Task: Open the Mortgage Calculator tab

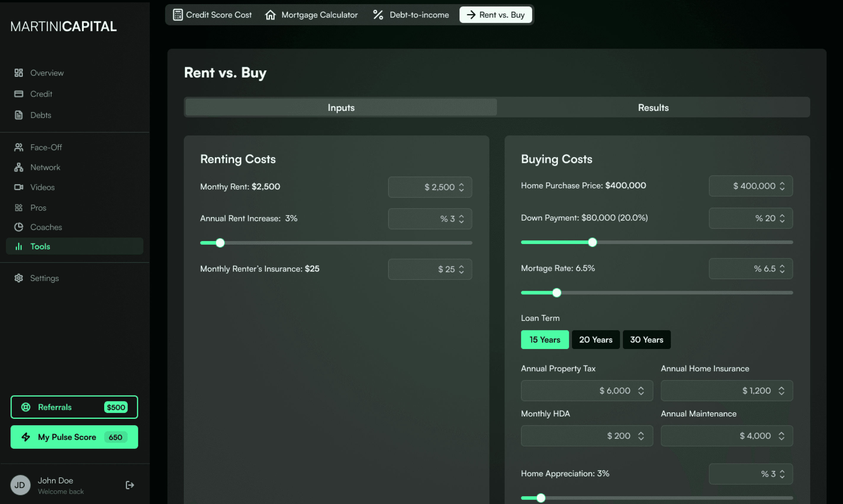Action: [x=311, y=15]
